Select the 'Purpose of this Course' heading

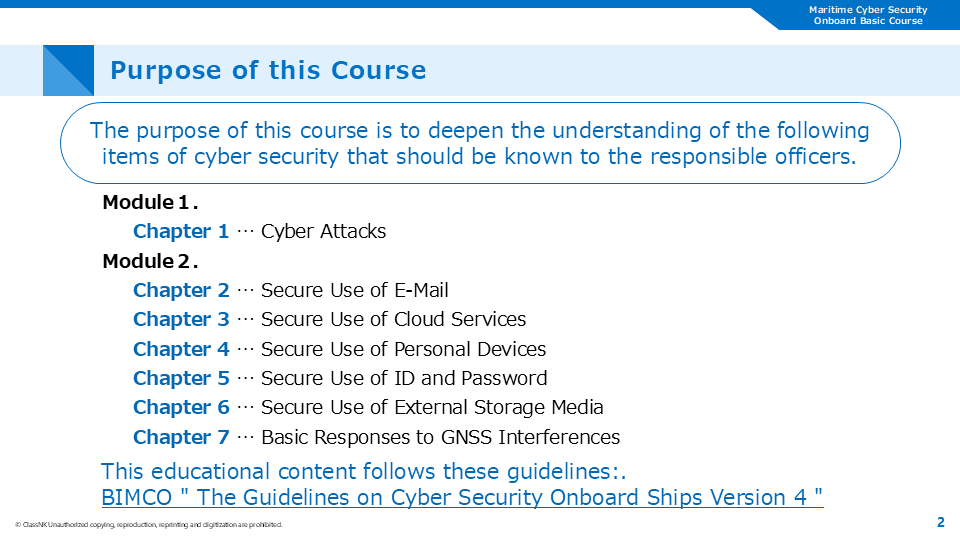pos(268,71)
